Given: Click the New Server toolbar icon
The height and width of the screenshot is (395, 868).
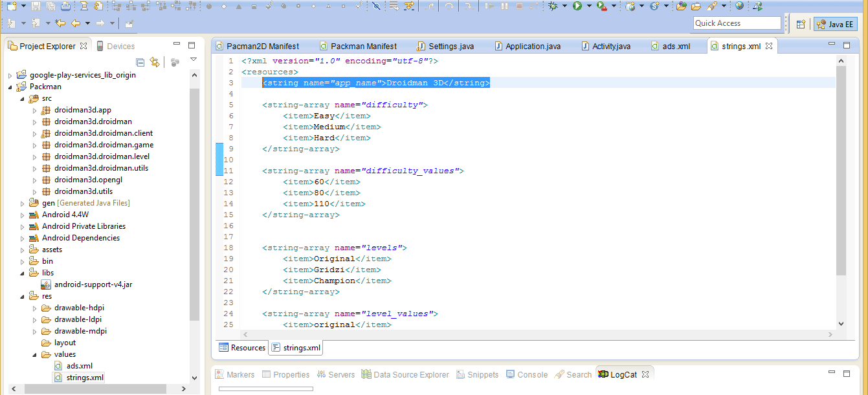Looking at the screenshot, I should (630, 6).
